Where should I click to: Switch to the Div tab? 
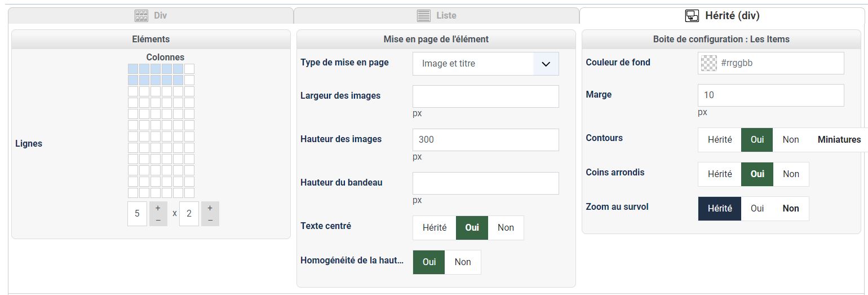[151, 16]
